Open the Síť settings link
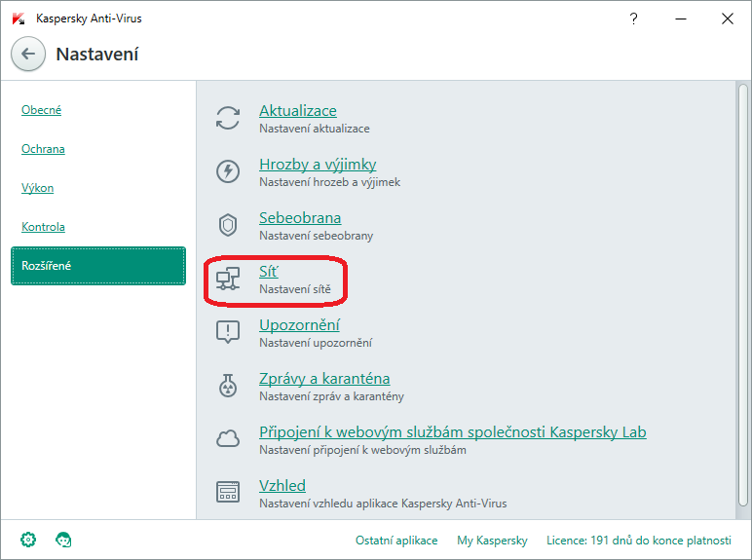 269,272
